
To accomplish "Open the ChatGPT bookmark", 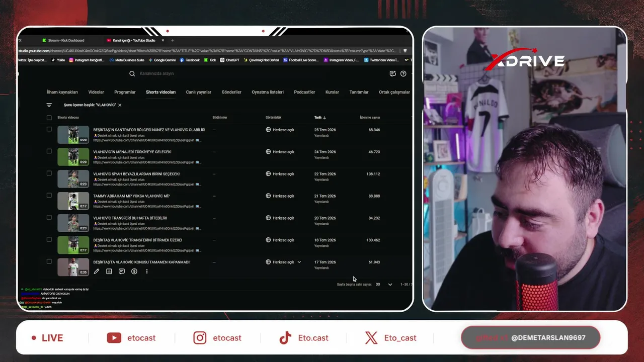I will click(x=229, y=60).
